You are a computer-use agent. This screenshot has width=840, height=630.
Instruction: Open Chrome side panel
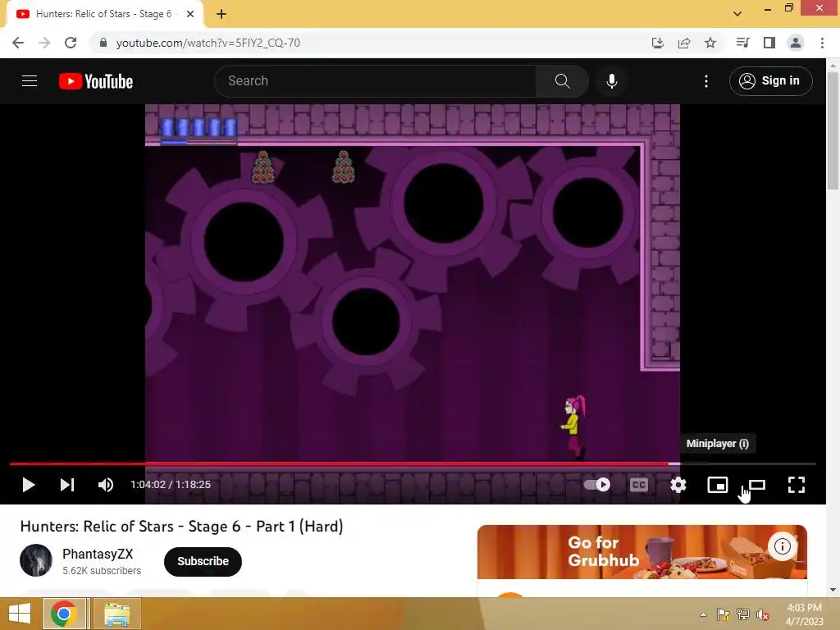[769, 43]
